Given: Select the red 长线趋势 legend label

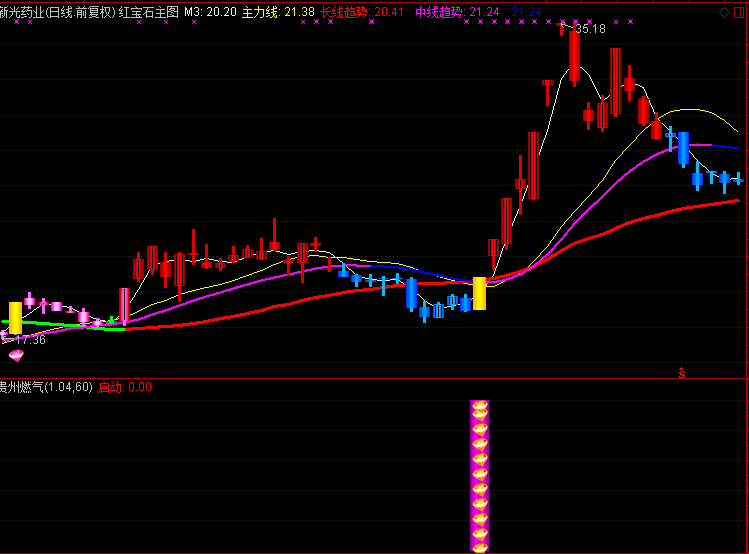Looking at the screenshot, I should coord(343,12).
